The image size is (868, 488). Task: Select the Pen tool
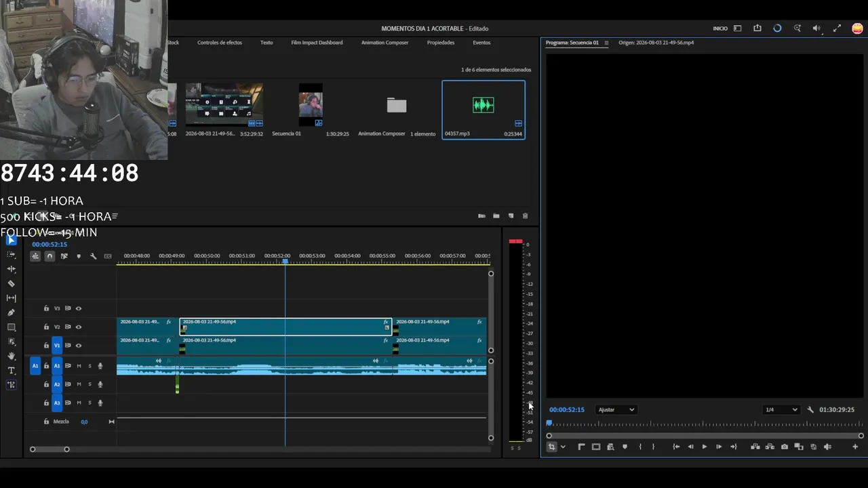point(12,312)
